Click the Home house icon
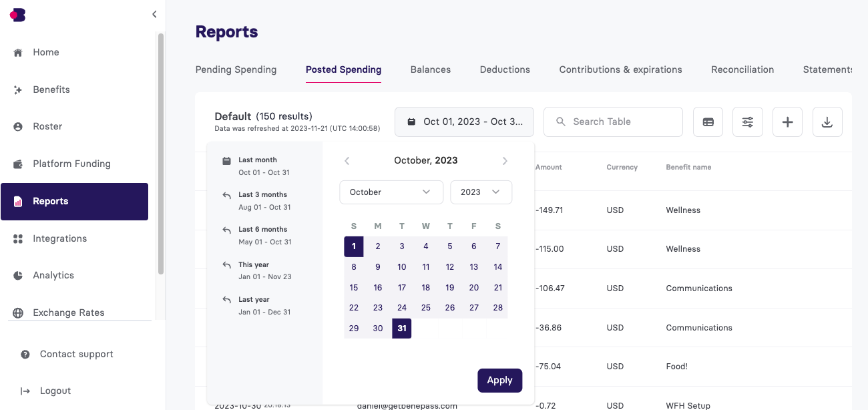The width and height of the screenshot is (868, 410). pos(18,53)
